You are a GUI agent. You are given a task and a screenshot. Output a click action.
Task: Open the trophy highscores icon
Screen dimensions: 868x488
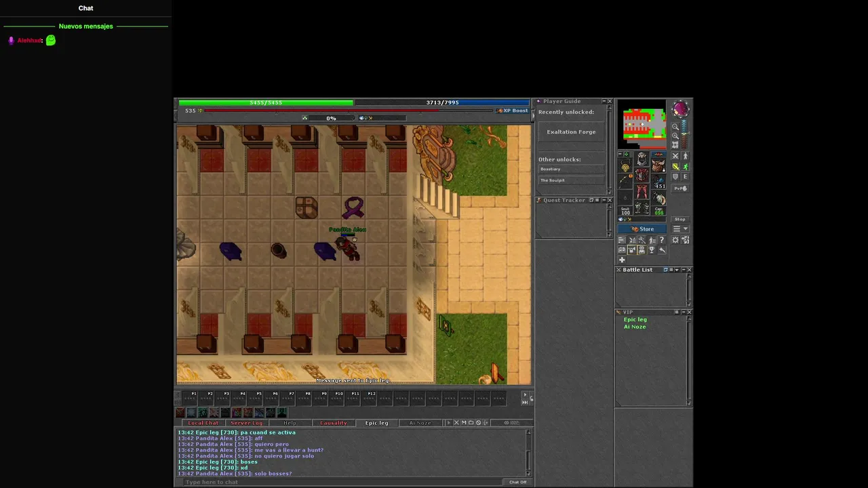(652, 250)
